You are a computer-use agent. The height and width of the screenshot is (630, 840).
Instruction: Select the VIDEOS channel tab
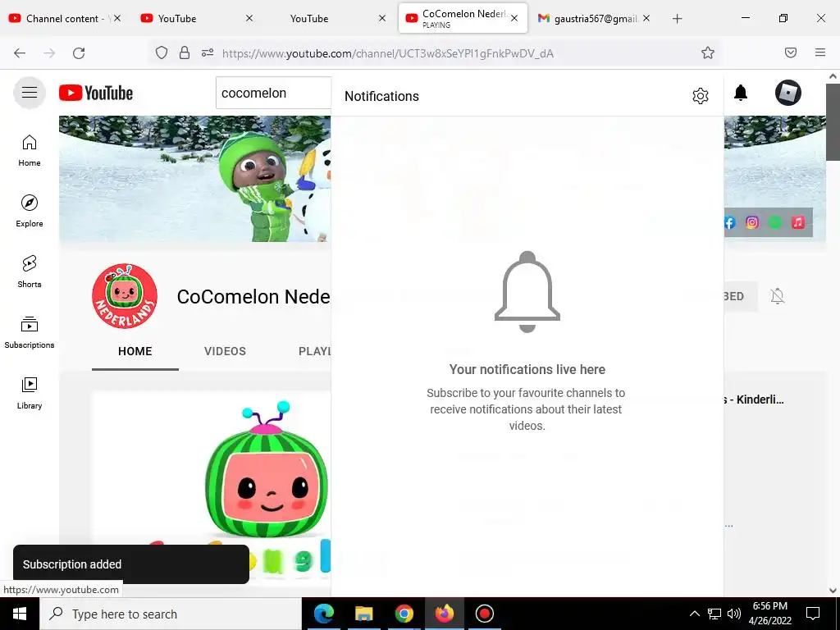click(x=225, y=351)
